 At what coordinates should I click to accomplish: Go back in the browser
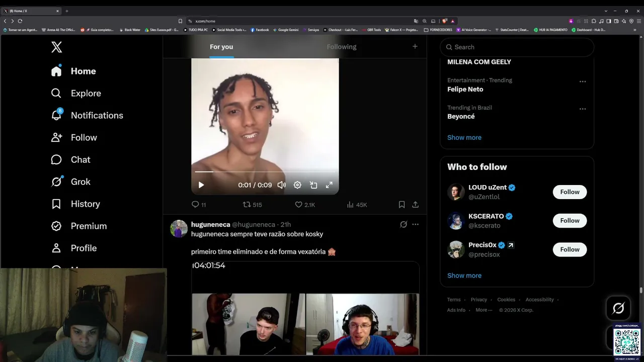pos(5,21)
